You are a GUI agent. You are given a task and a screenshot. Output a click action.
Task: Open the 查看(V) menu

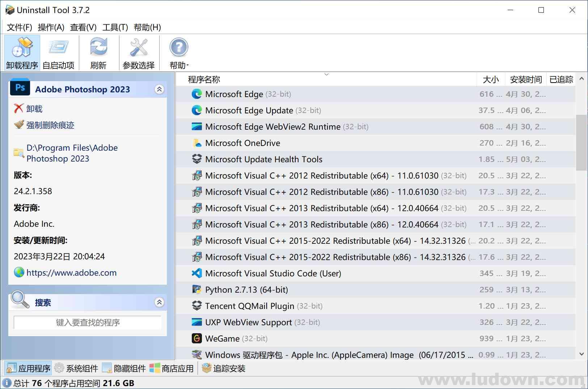[x=83, y=28]
